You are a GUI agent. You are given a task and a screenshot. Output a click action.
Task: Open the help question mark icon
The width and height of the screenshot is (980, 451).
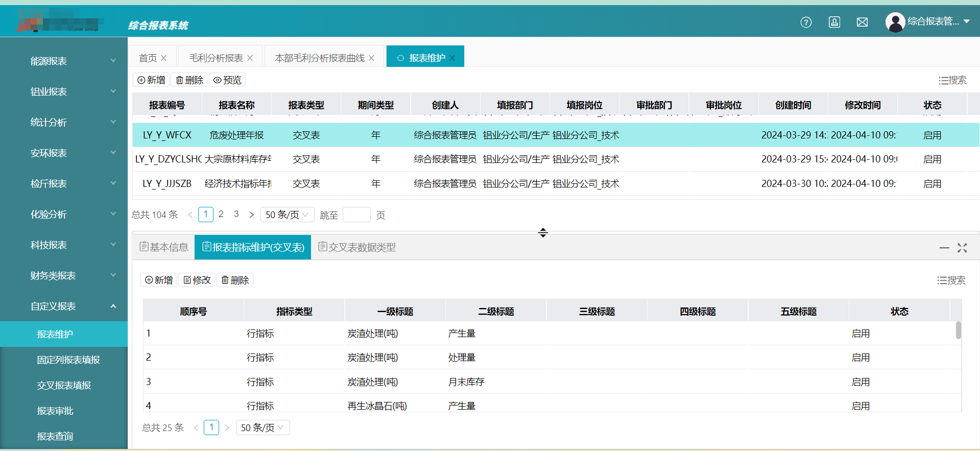pyautogui.click(x=806, y=22)
